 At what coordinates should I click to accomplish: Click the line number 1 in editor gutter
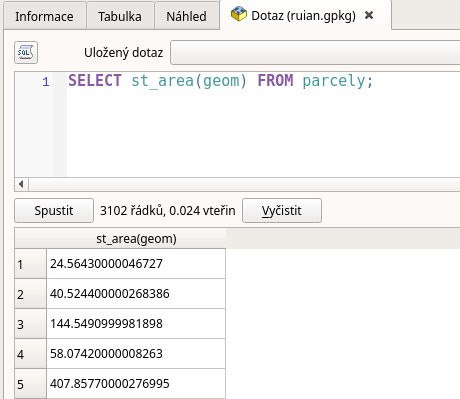pos(46,82)
